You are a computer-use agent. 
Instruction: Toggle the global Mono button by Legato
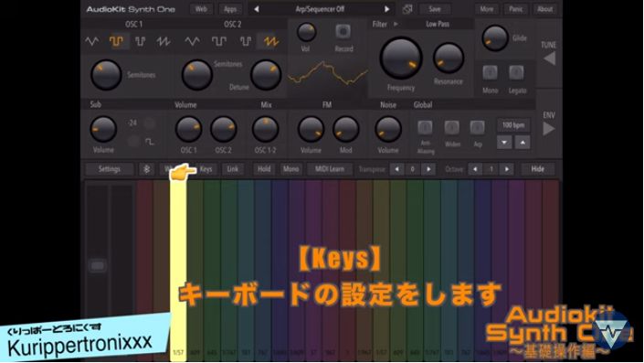coord(490,72)
